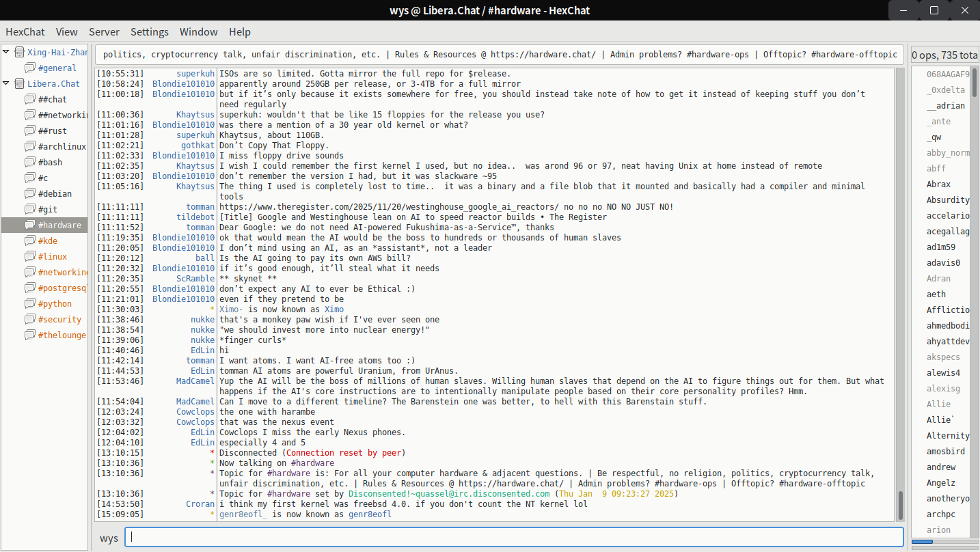This screenshot has width=980, height=552.
Task: Click the #hardware channel icon in tree
Action: click(29, 225)
